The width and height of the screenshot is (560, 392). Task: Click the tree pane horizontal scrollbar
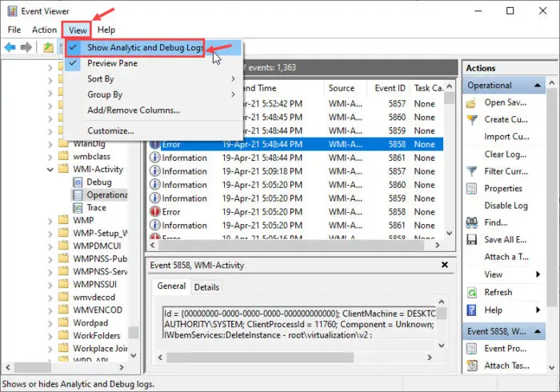pos(33,367)
